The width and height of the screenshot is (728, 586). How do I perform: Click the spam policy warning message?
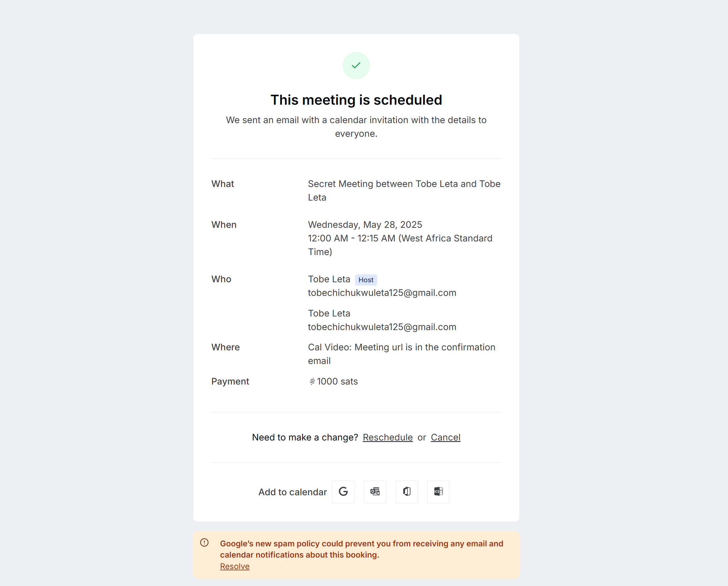coord(361,549)
